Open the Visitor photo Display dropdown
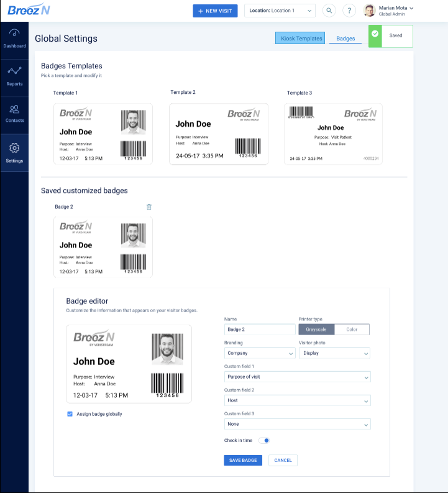 334,353
